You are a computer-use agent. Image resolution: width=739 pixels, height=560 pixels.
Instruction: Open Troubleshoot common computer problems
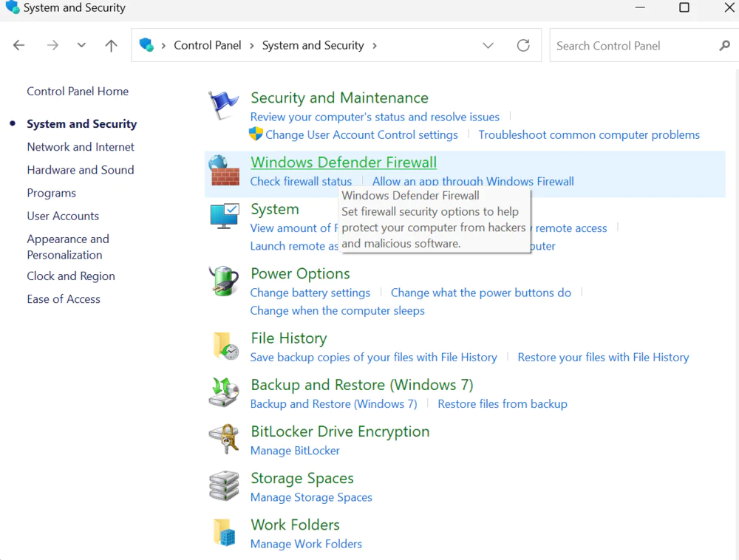[x=589, y=134]
